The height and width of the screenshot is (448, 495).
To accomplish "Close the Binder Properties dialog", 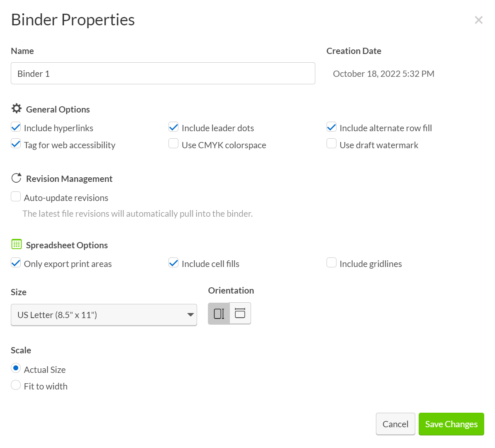I will click(478, 20).
